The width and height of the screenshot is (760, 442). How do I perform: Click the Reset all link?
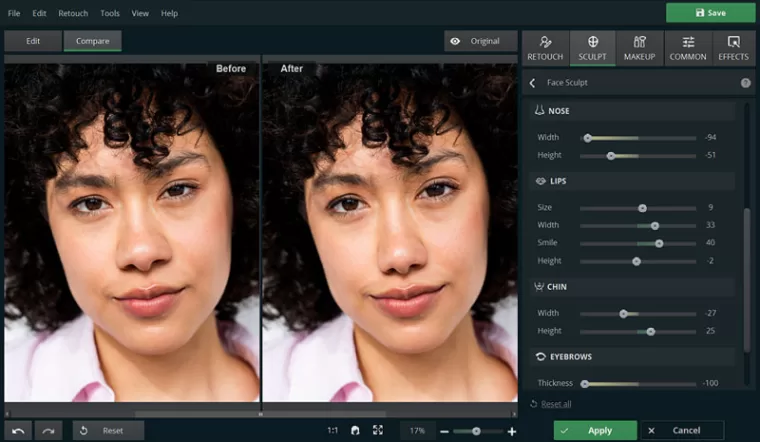[556, 404]
